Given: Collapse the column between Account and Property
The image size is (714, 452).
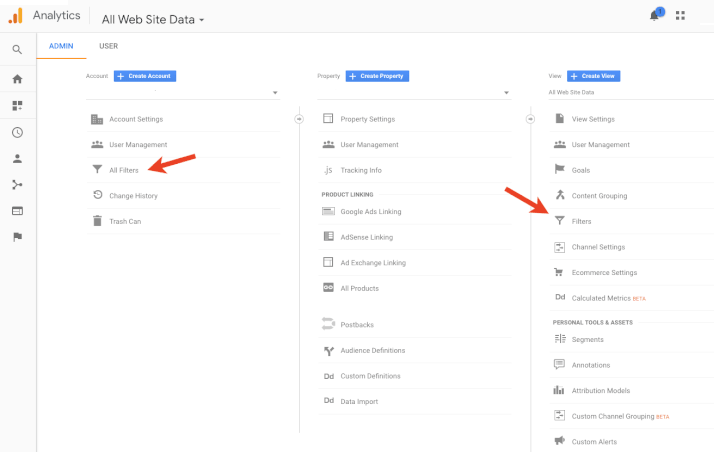Looking at the screenshot, I should point(299,118).
